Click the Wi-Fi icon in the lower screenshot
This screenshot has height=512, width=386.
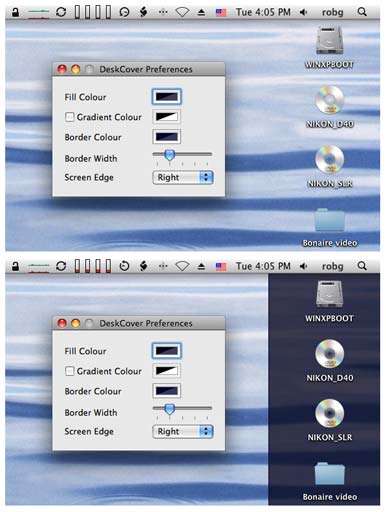pyautogui.click(x=182, y=267)
